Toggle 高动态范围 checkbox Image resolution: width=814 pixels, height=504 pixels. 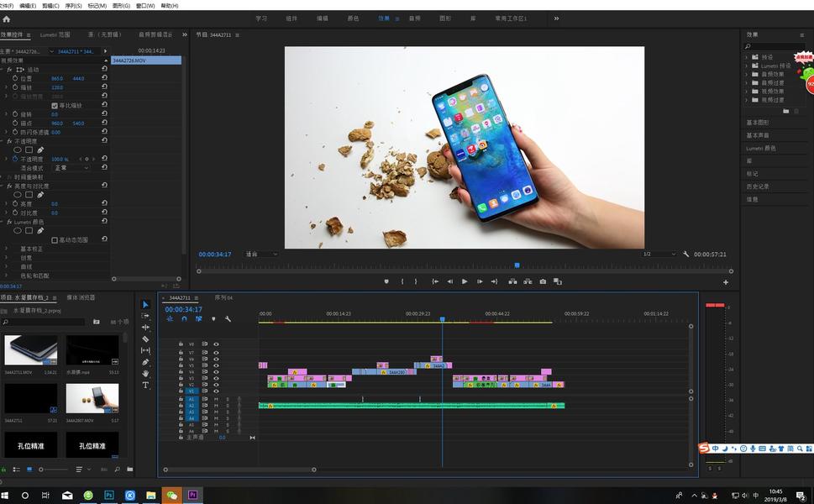coord(55,239)
